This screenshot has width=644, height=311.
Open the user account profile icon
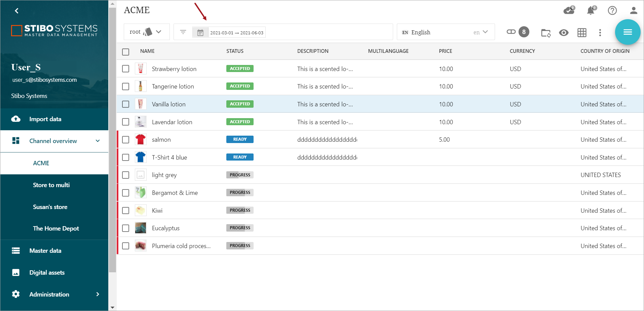(x=633, y=10)
